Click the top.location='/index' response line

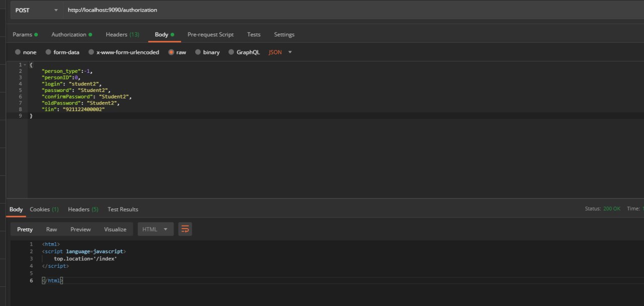click(86, 259)
